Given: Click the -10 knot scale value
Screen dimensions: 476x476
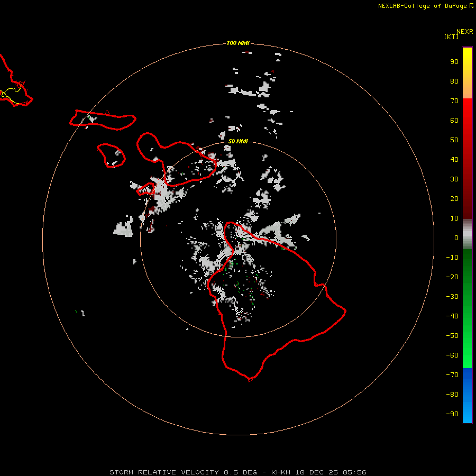Looking at the screenshot, I should coord(452,258).
